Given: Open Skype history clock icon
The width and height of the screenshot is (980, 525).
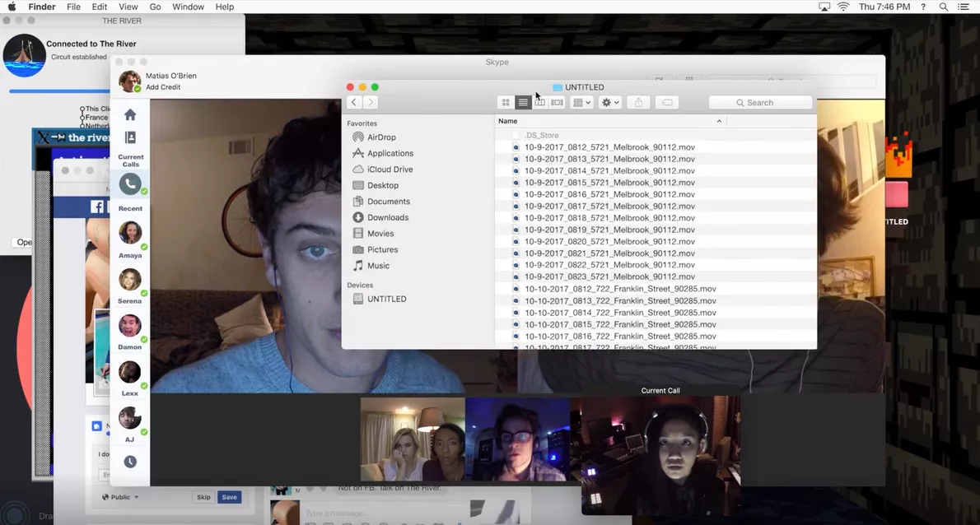Looking at the screenshot, I should (130, 462).
